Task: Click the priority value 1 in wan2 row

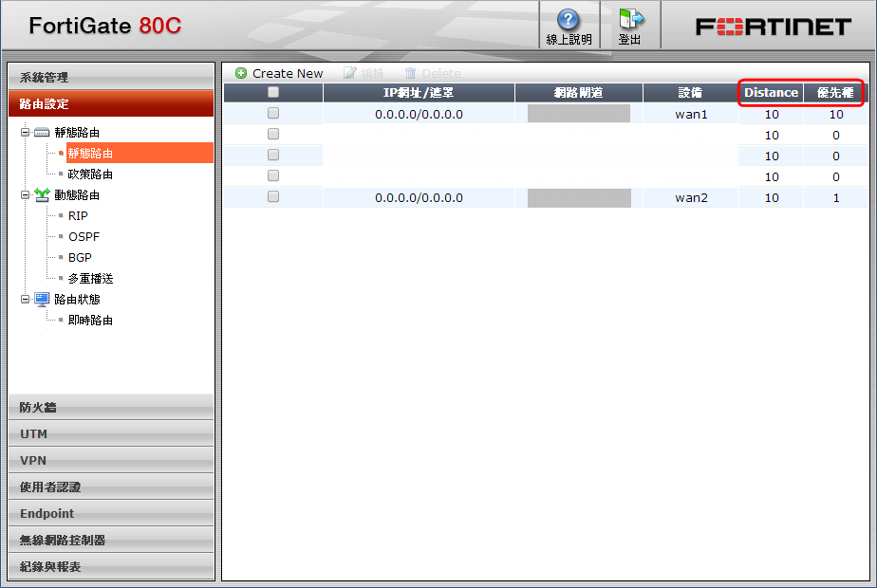Action: [836, 198]
